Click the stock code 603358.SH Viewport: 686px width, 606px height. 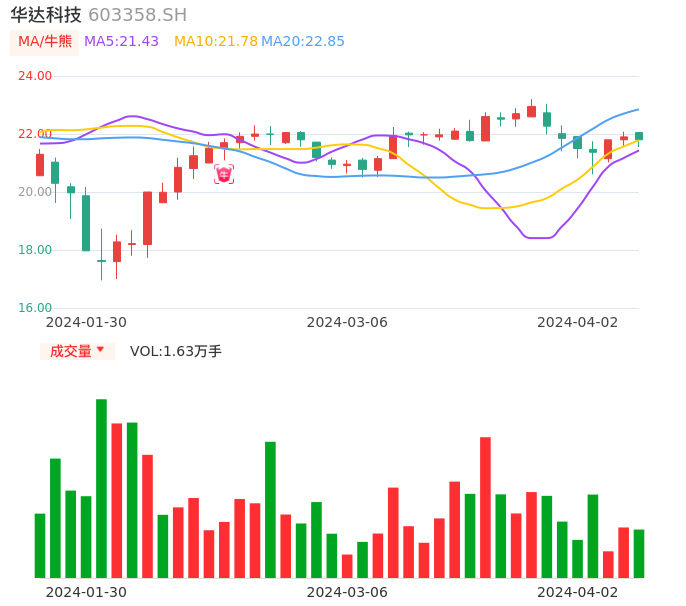click(x=137, y=15)
